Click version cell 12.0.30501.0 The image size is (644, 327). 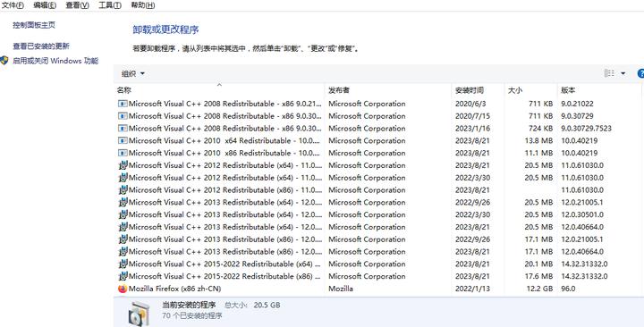coord(582,214)
